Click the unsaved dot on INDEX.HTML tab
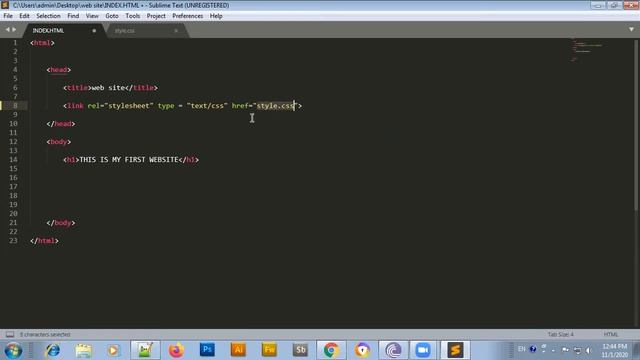This screenshot has height=360, width=640. click(x=94, y=31)
